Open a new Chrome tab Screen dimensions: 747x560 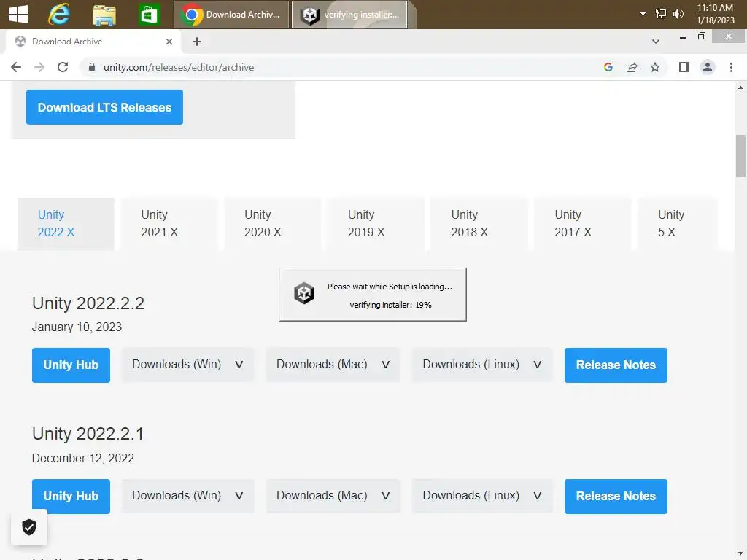197,42
